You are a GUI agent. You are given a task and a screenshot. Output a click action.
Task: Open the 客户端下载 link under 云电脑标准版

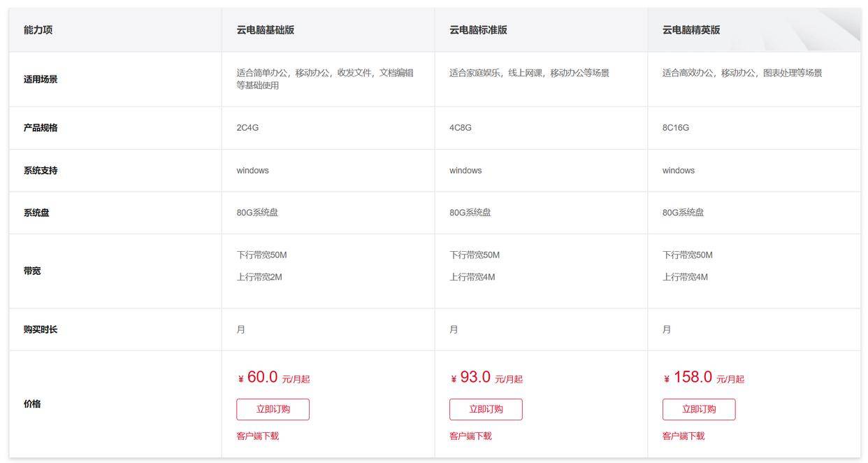click(x=470, y=435)
